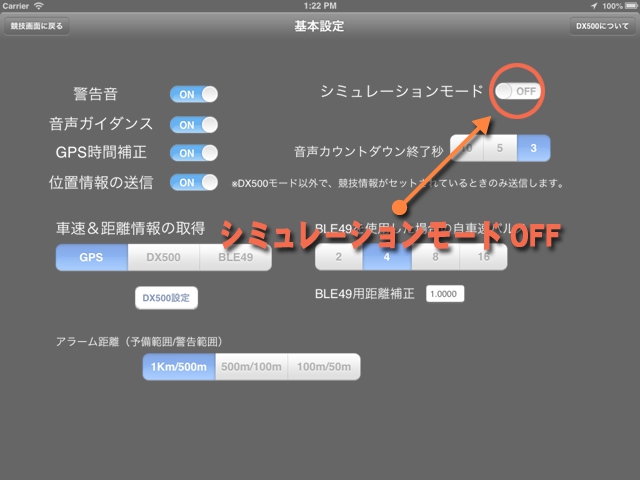Screen dimensions: 640x480
Task: Select GPS as speed source
Action: pos(92,257)
